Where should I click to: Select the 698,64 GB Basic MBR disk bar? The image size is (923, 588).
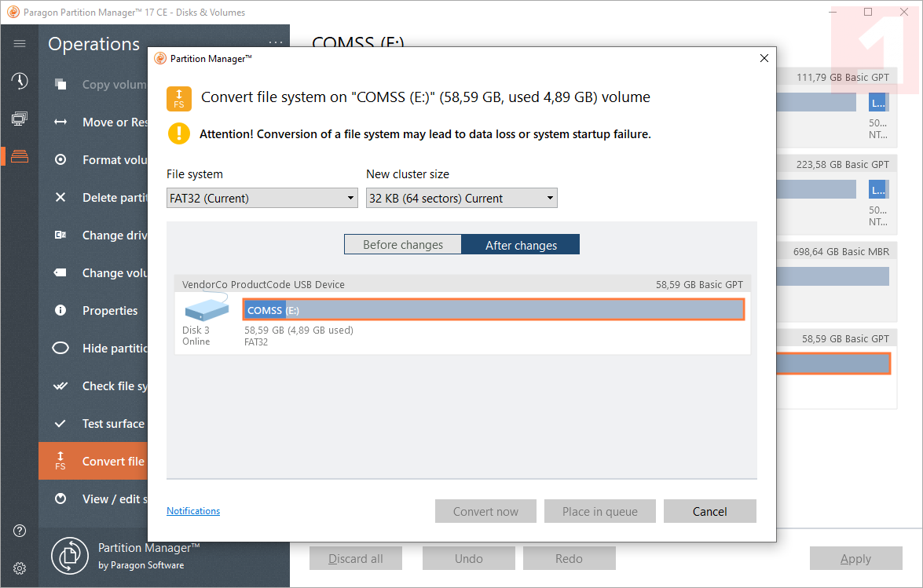833,276
